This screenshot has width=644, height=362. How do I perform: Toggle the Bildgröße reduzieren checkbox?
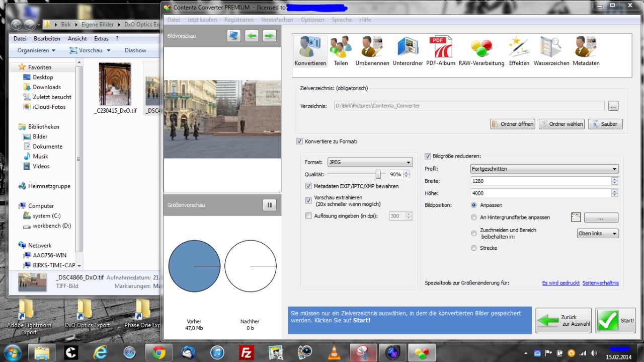pos(428,156)
